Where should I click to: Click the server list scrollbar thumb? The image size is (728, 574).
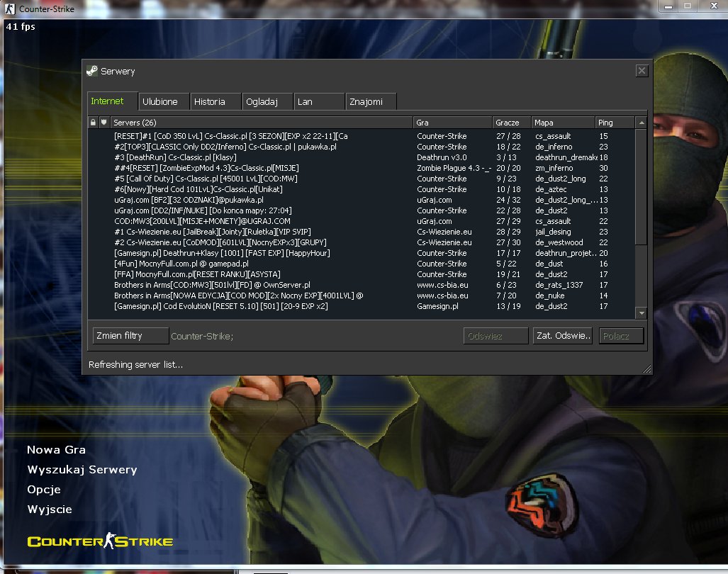[642, 186]
